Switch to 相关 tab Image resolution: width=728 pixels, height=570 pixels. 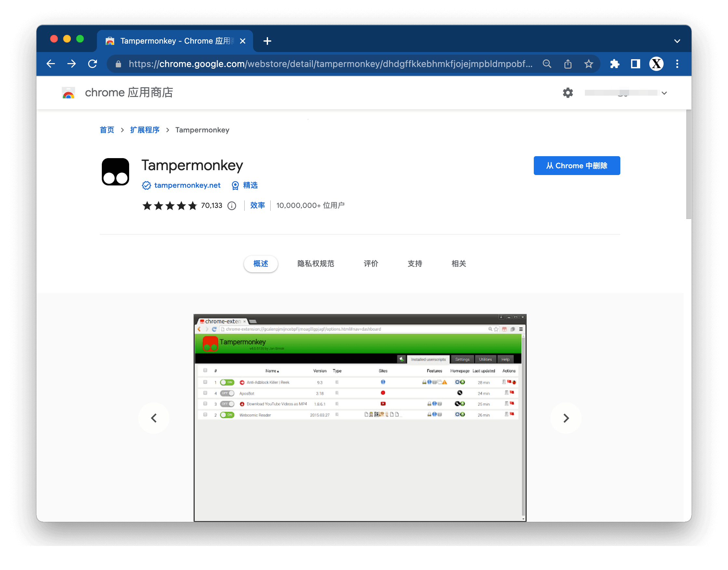[x=458, y=264]
